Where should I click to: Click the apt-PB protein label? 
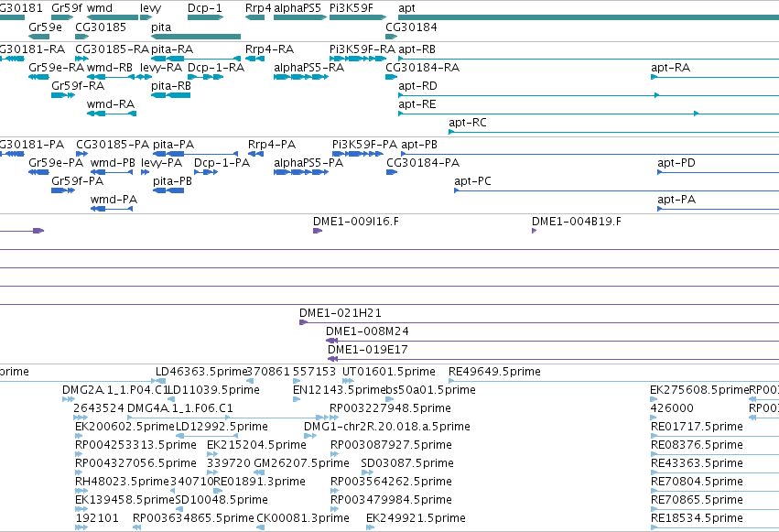pyautogui.click(x=419, y=145)
